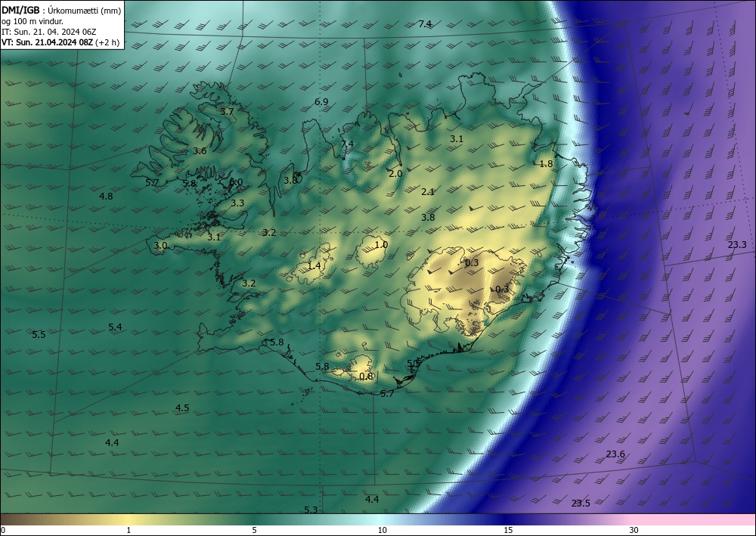Select the 4.8 value over the western sea
This screenshot has height=536, width=756.
click(106, 196)
